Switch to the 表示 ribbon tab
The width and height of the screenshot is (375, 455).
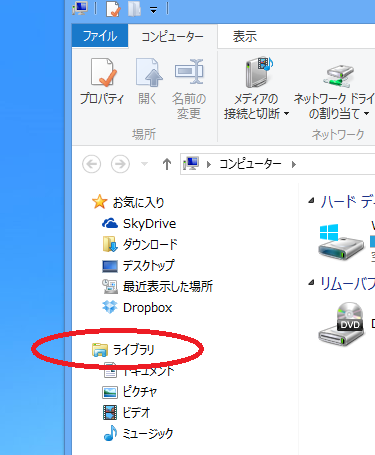[245, 36]
